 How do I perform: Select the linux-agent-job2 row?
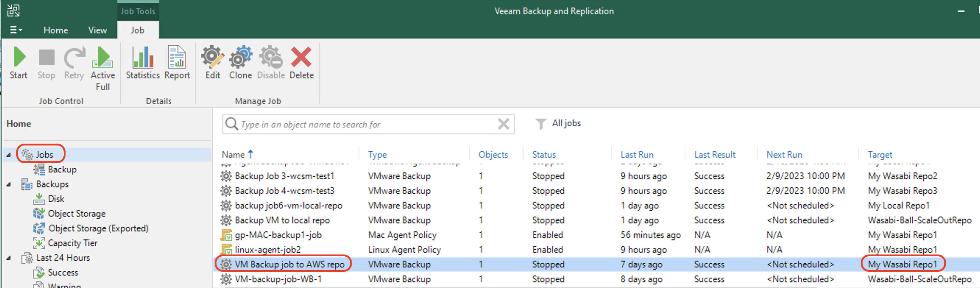(596, 250)
